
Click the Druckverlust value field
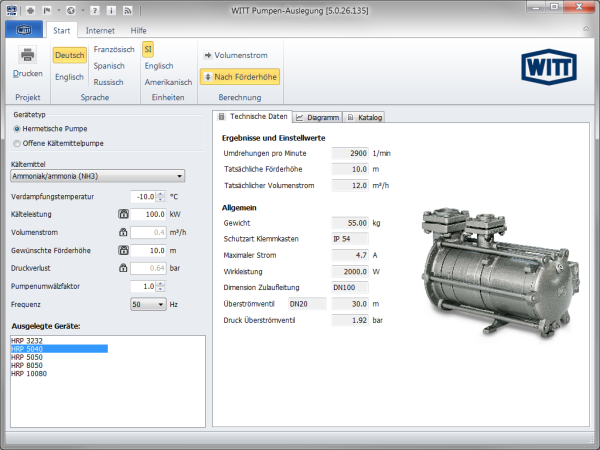coord(148,268)
